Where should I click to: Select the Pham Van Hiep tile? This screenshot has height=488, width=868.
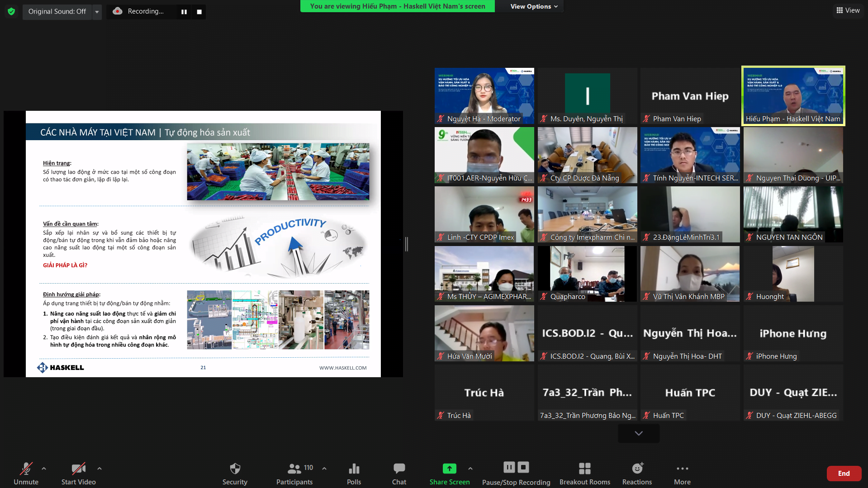point(690,96)
